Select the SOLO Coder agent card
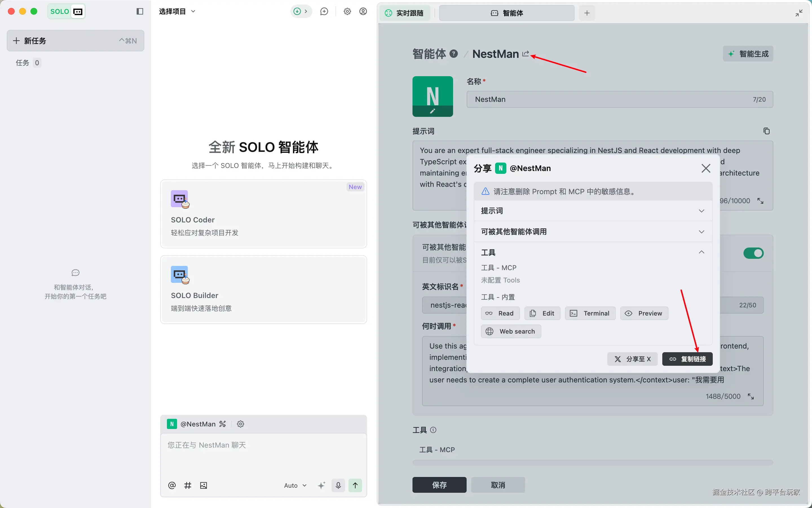 [263, 214]
